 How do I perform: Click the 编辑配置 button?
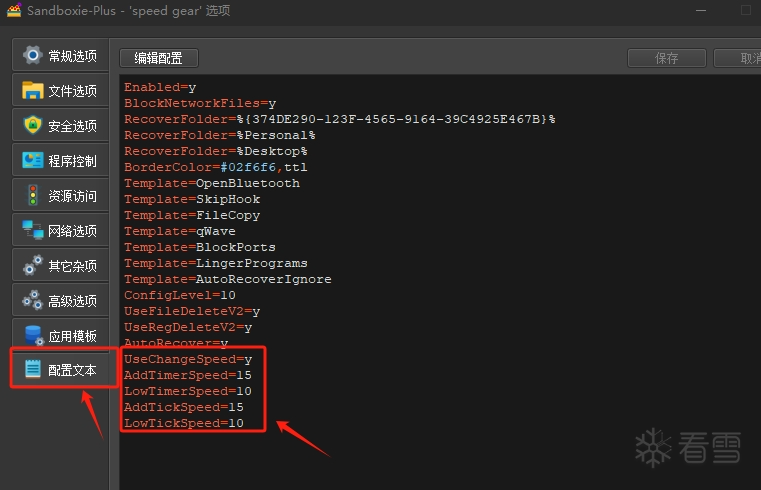pos(159,58)
